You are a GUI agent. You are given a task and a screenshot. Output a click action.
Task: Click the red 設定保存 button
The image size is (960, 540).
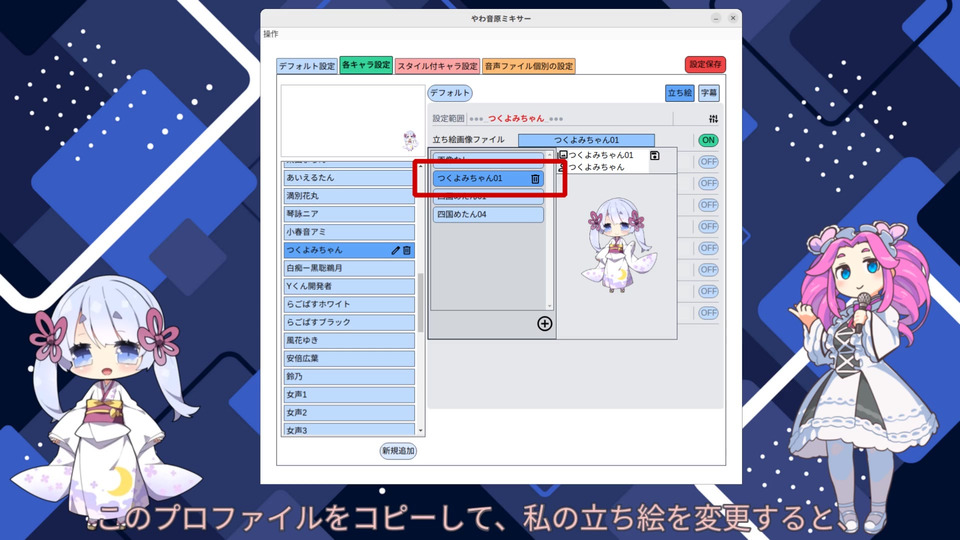tap(705, 64)
